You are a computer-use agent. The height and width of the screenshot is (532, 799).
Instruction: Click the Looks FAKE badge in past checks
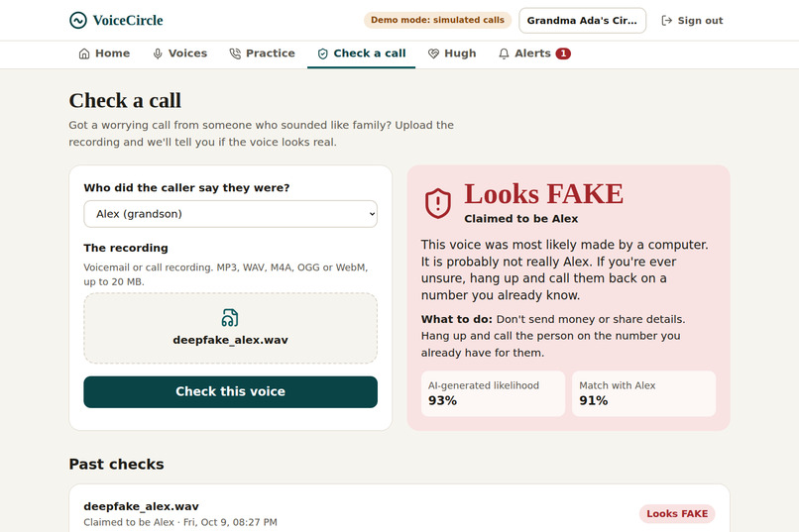[677, 514]
